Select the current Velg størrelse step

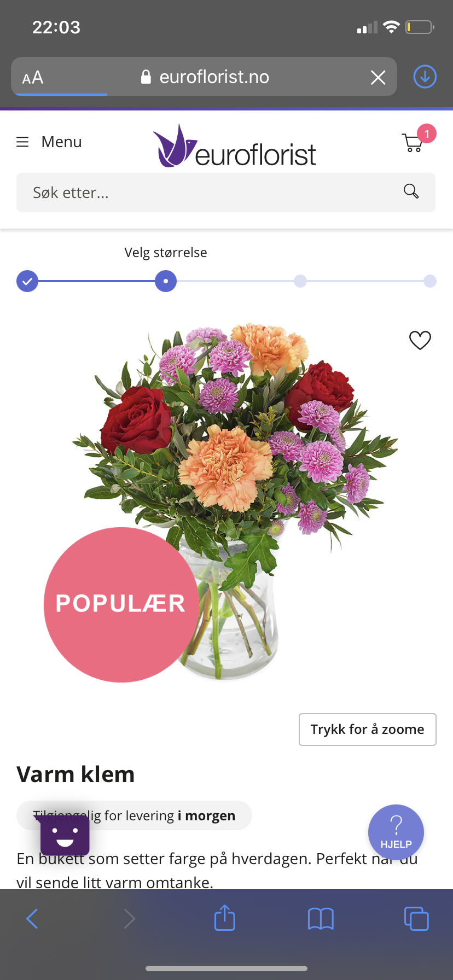[166, 281]
